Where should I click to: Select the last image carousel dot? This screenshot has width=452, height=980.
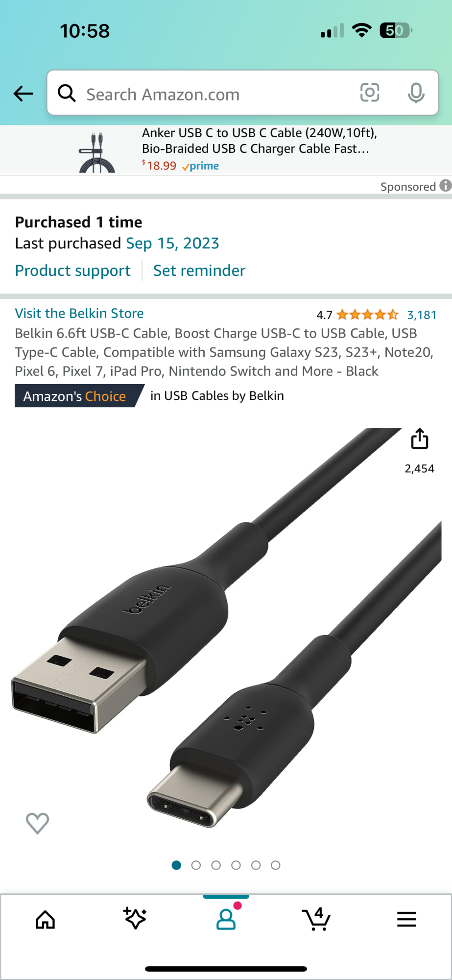pyautogui.click(x=276, y=865)
